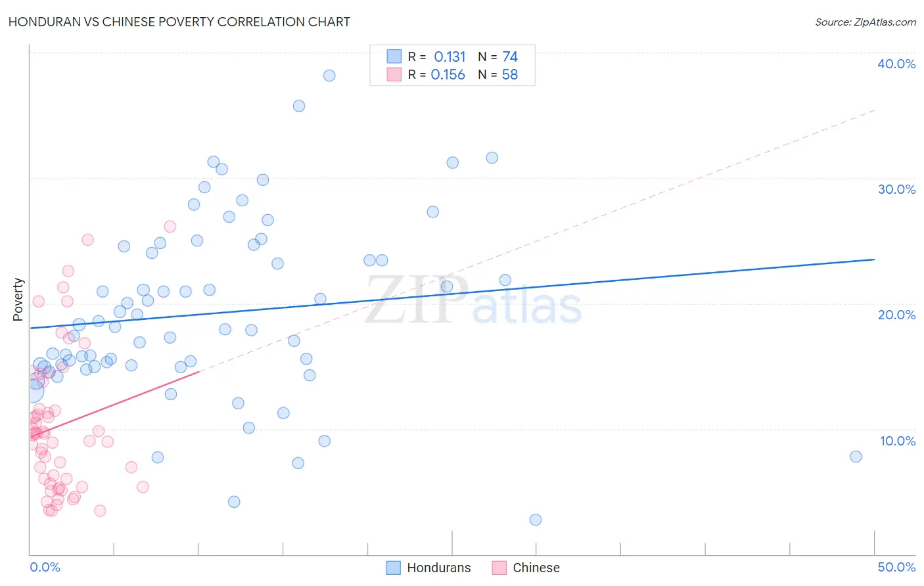Click the highest blue data point near 38%
Screen dimensions: 924x586
tap(329, 76)
